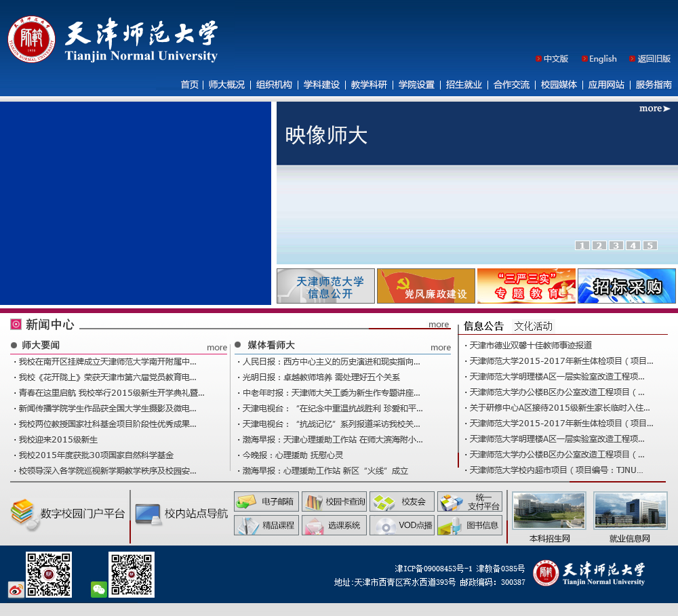Open the 招标采购 banner
This screenshot has height=616, width=678.
626,286
